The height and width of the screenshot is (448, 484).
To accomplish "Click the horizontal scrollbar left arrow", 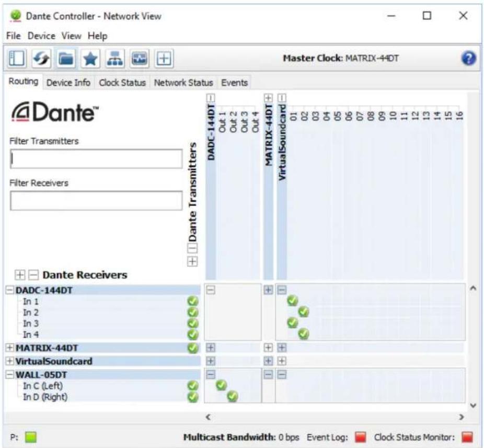I will click(209, 417).
